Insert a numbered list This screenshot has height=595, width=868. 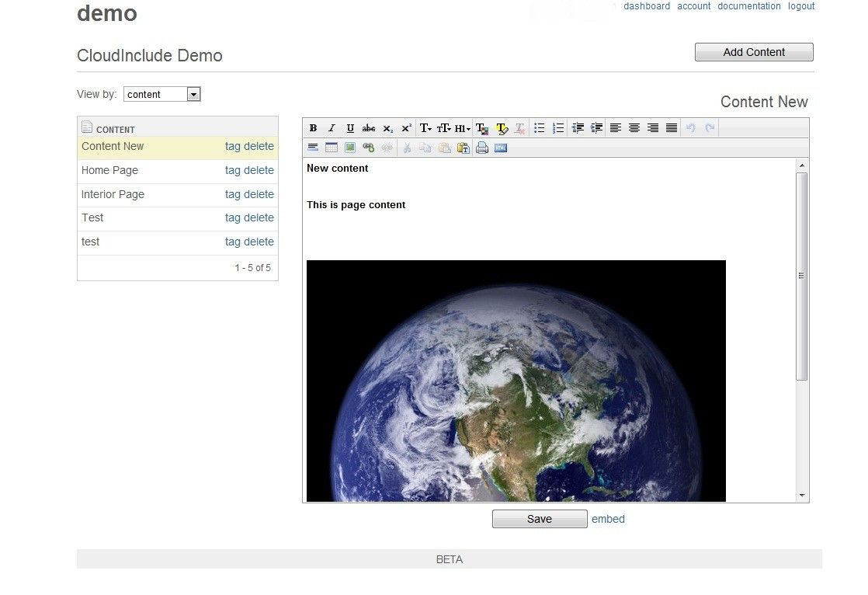(558, 128)
